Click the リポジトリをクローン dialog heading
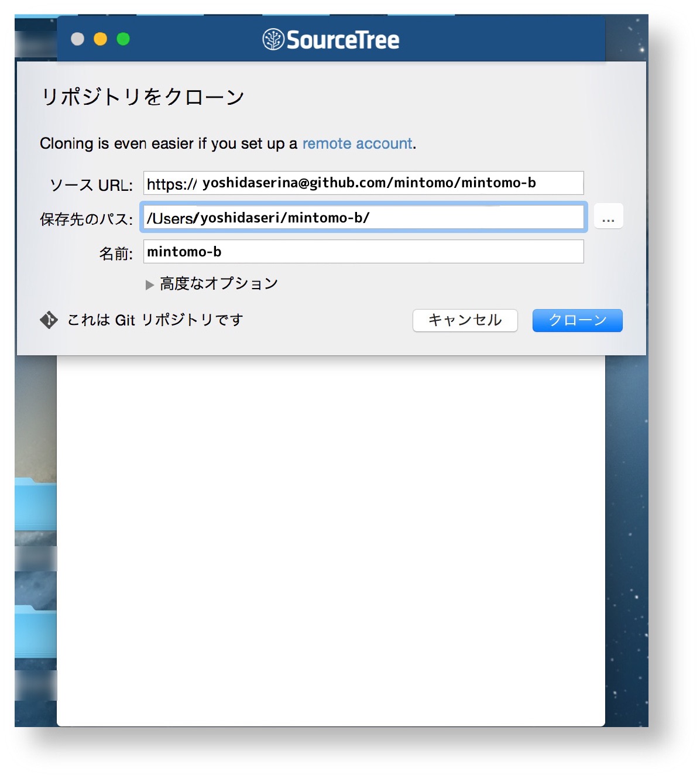Viewport: 700px width, 778px height. coord(143,95)
